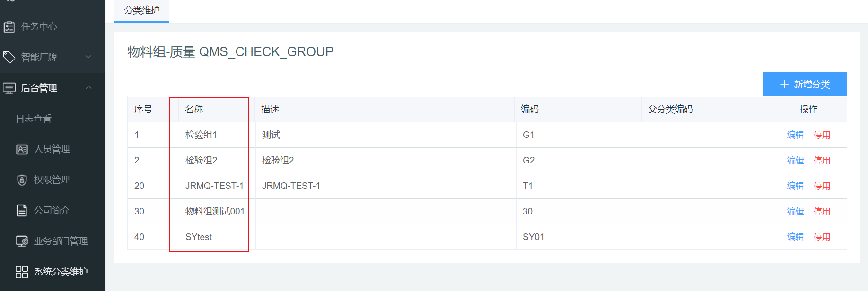Edit the 检验组1 row

[795, 135]
